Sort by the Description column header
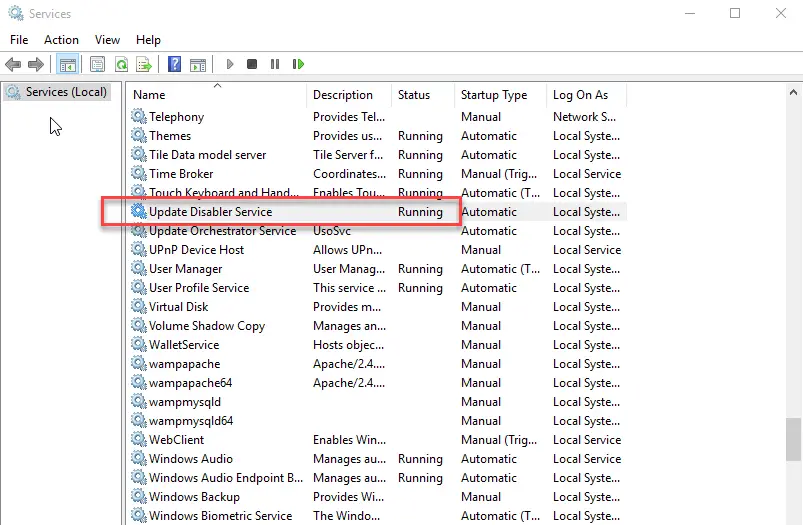The height and width of the screenshot is (525, 803). [x=349, y=95]
